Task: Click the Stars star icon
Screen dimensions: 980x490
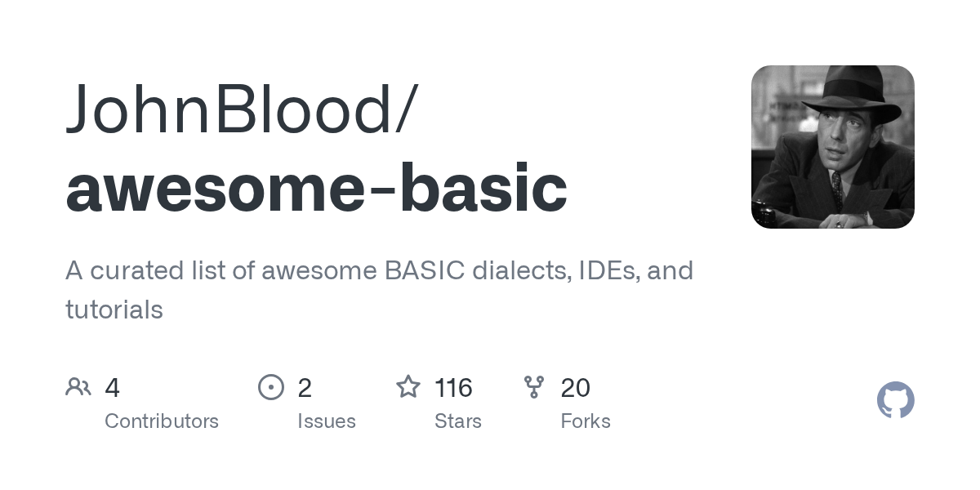Action: coord(408,387)
